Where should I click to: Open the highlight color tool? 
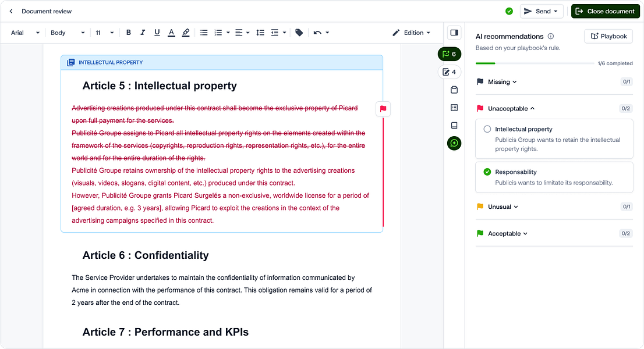pos(186,33)
